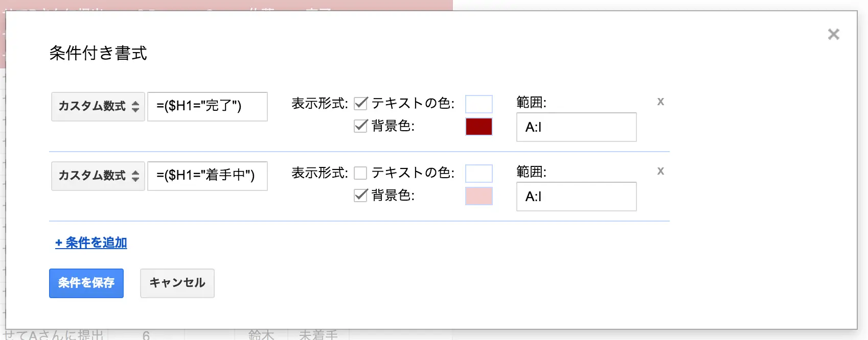
Task: Open カスタム数式 dropdown in first rule
Action: tap(98, 106)
